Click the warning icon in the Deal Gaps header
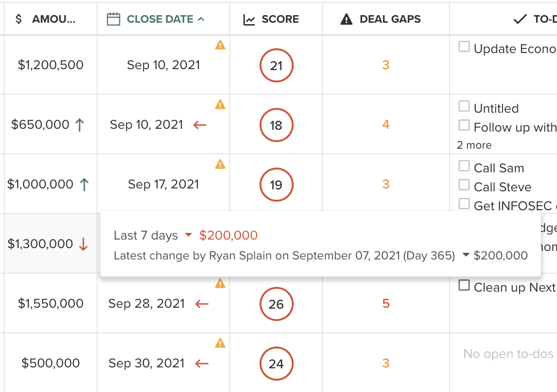 346,19
